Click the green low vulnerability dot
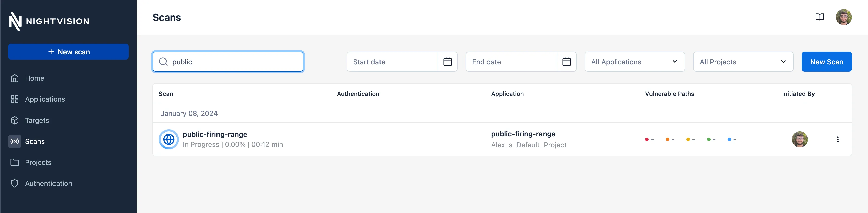This screenshot has width=868, height=213. coord(709,139)
